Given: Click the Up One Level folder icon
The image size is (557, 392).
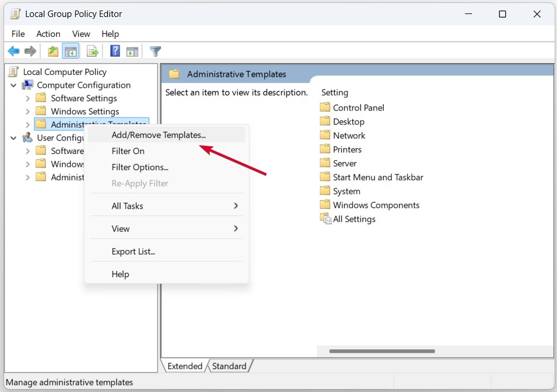Looking at the screenshot, I should point(53,51).
